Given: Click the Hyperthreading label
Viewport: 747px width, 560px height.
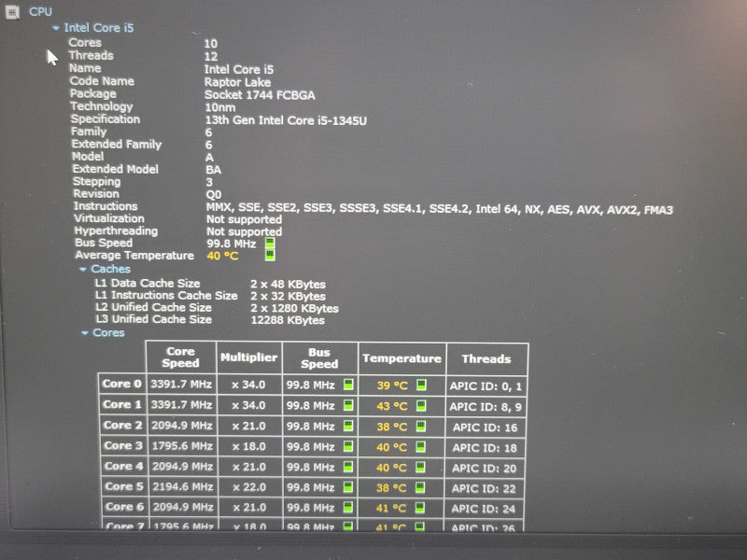Looking at the screenshot, I should click(116, 231).
